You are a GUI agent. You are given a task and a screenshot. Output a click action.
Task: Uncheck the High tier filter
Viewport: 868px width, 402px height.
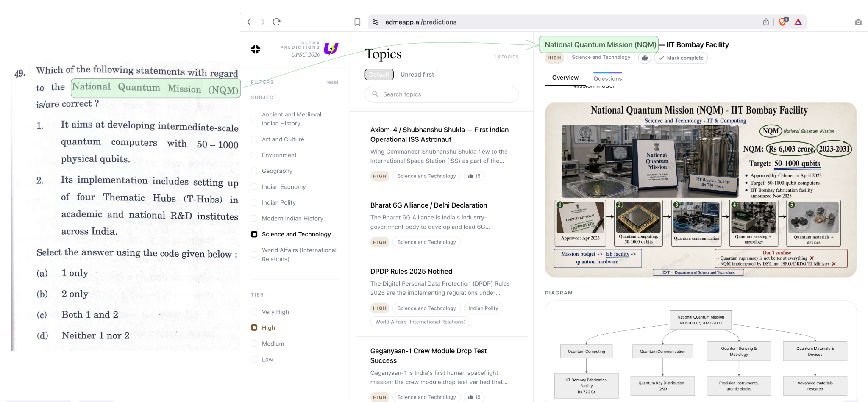coord(254,328)
